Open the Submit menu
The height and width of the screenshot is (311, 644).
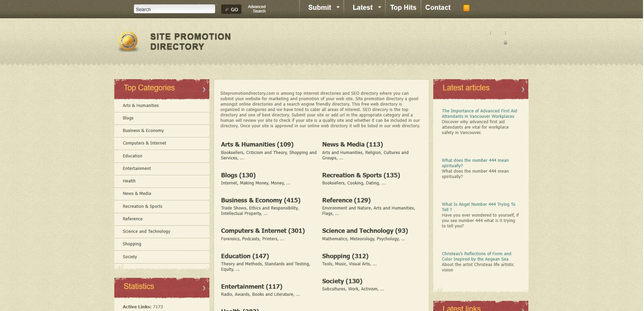pos(320,7)
